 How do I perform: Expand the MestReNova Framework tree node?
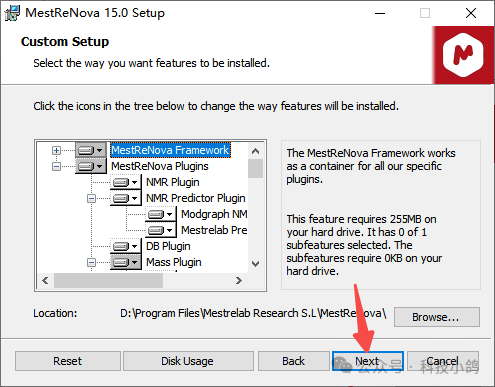(56, 150)
